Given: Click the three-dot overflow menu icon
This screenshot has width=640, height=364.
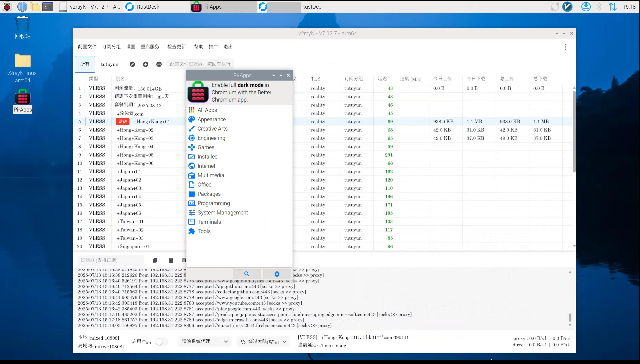Looking at the screenshot, I should pos(565,47).
